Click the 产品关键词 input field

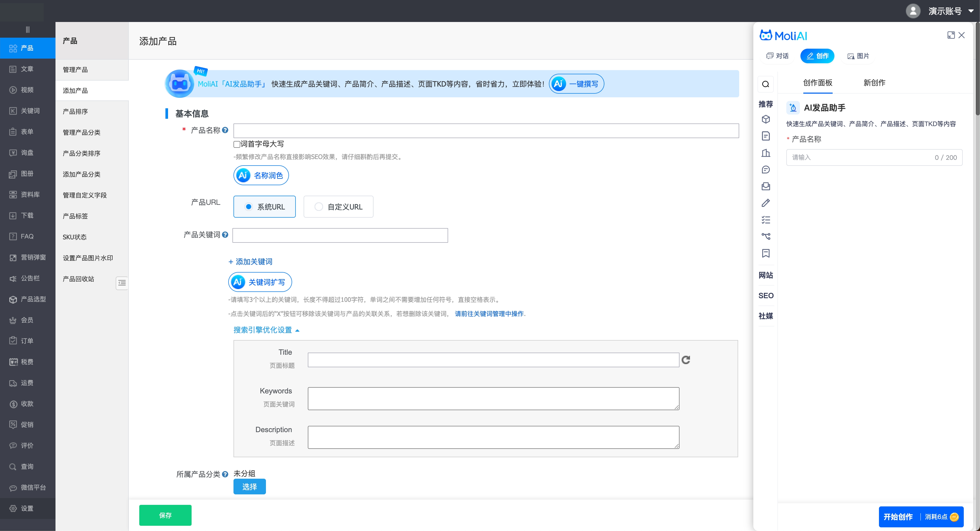(x=340, y=235)
